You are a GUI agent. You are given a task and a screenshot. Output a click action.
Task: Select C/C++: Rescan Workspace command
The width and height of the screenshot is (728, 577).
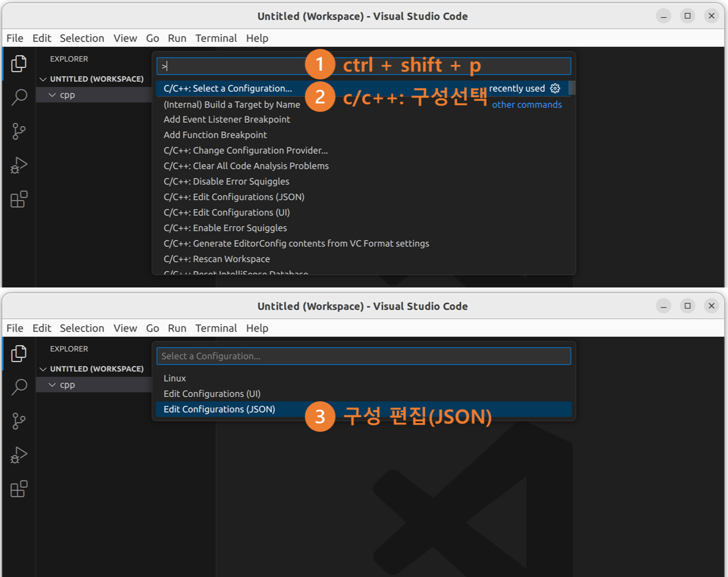coord(363,259)
